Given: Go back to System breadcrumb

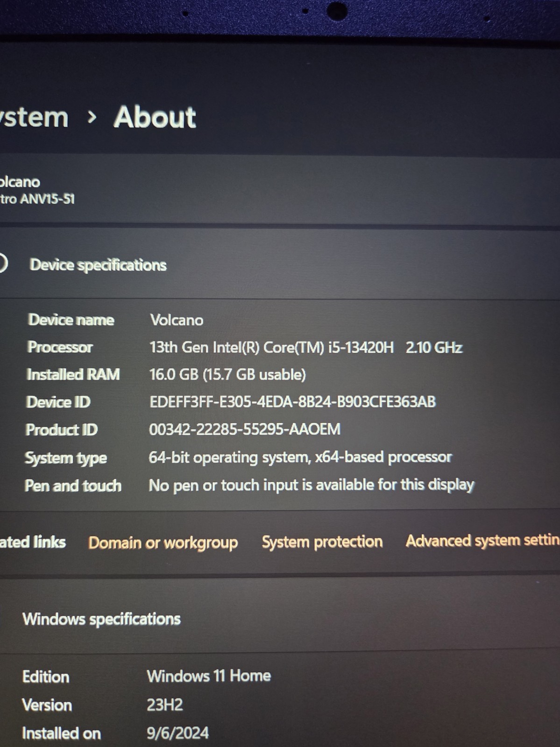Looking at the screenshot, I should (34, 117).
